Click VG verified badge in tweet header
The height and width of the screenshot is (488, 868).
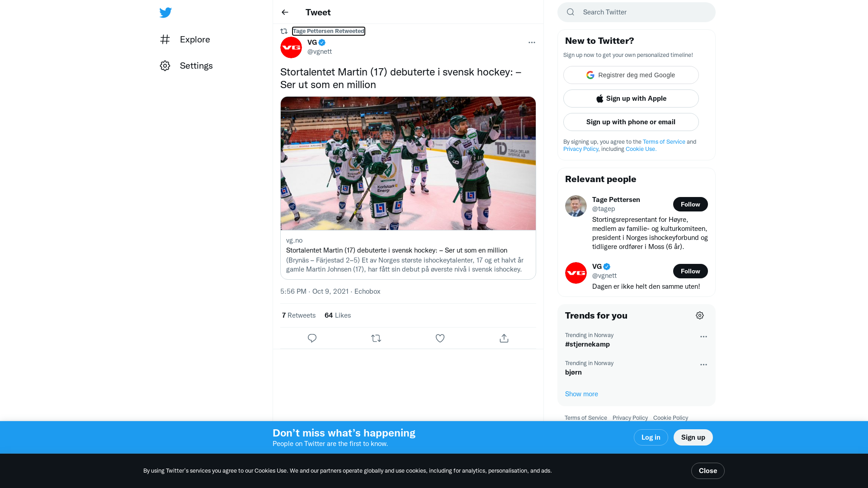coord(322,42)
